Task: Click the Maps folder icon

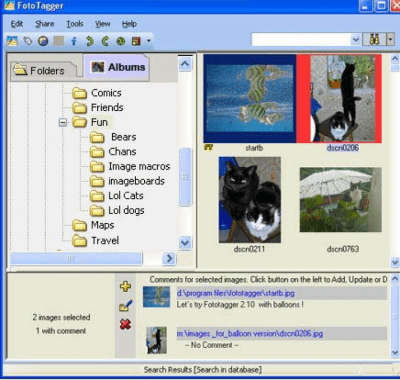Action: coord(80,226)
